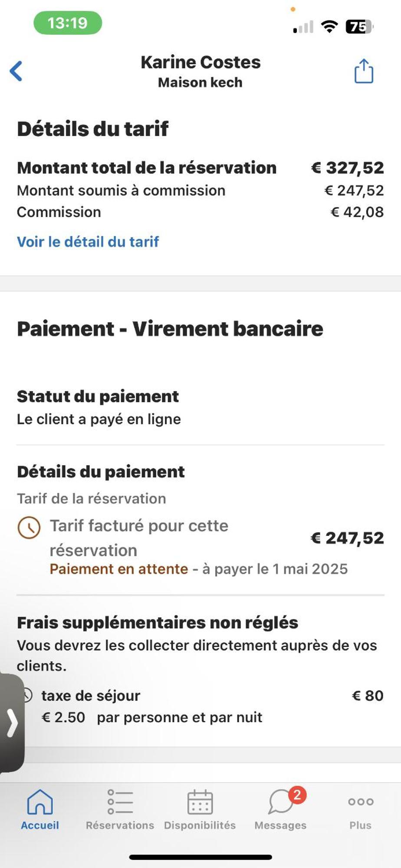This screenshot has height=868, width=401.
Task: Tap the Paiement en attente status text
Action: pos(119,569)
